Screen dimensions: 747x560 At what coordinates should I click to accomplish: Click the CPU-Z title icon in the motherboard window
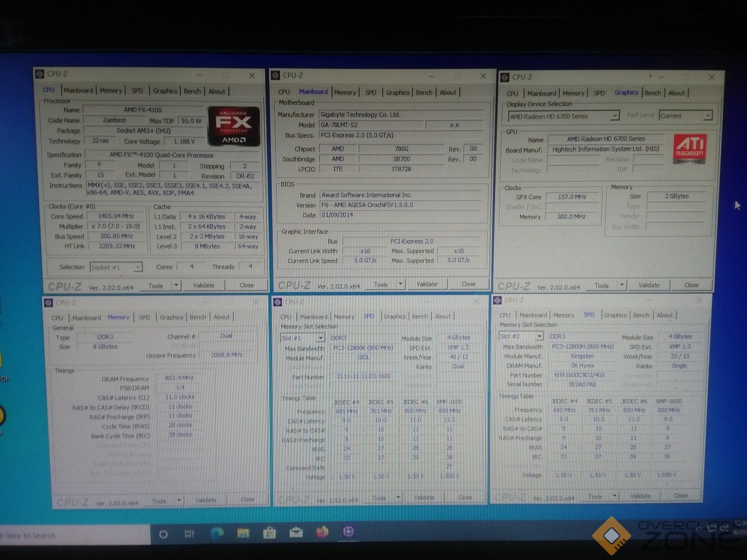click(275, 75)
